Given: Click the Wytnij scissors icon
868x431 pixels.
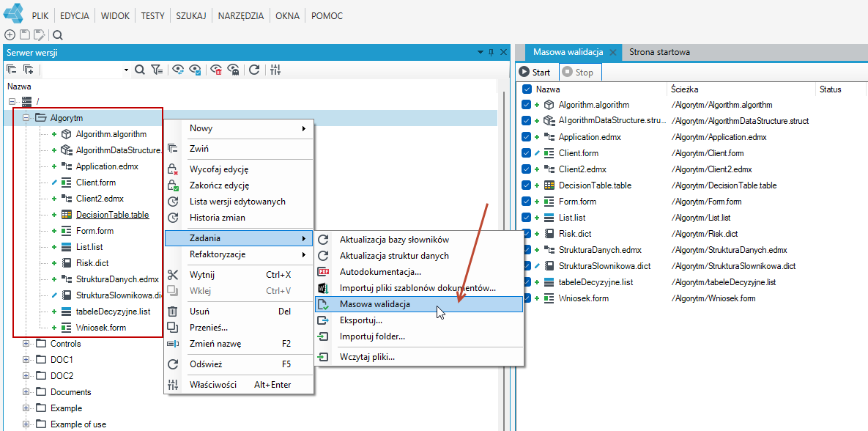Looking at the screenshot, I should [x=173, y=275].
